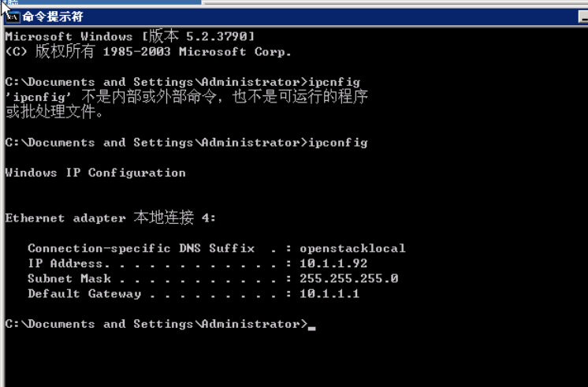
Task: Click the Connection-specific DNS Suffix label
Action: [x=141, y=248]
